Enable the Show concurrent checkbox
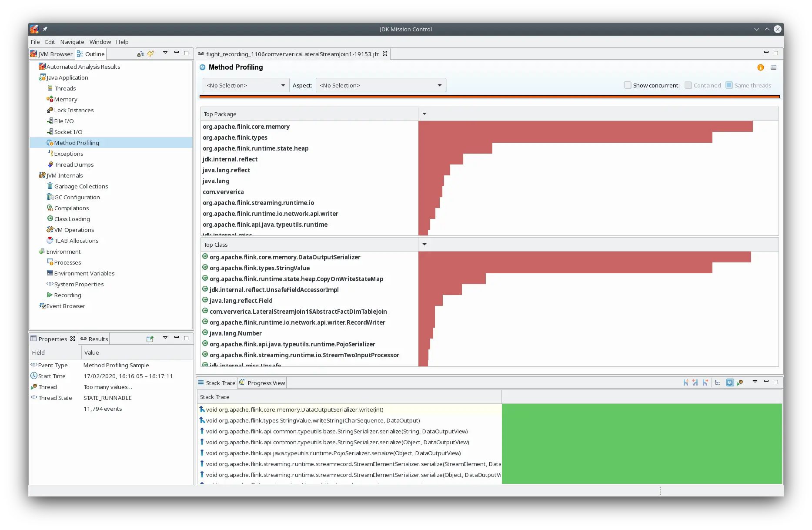This screenshot has height=530, width=812. pos(628,85)
